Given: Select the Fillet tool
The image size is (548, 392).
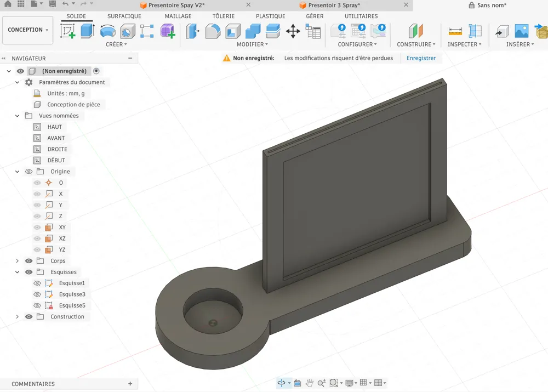Looking at the screenshot, I should coord(213,31).
